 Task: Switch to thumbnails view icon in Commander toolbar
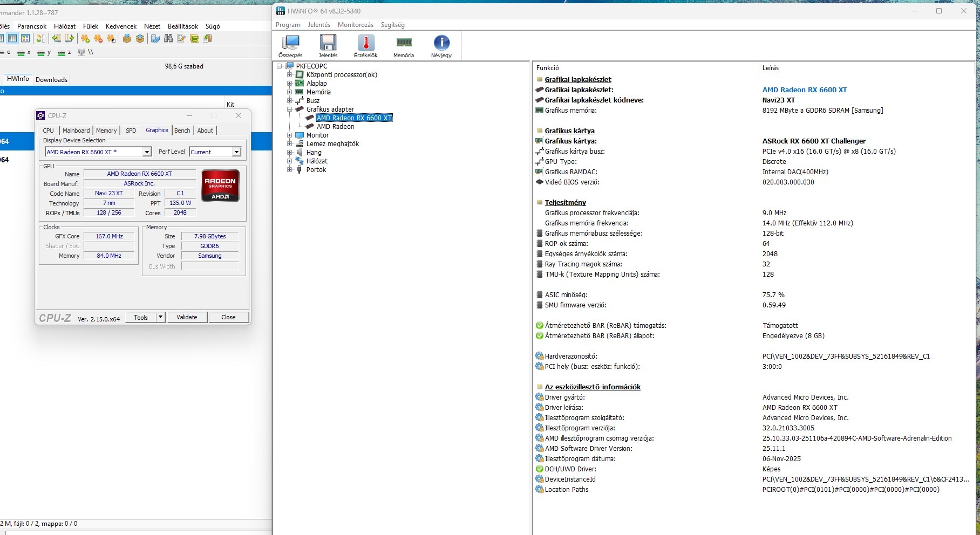(25, 38)
